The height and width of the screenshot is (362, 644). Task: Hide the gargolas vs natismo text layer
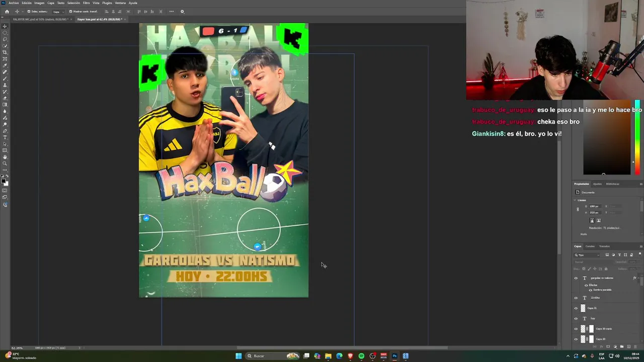pyautogui.click(x=576, y=278)
